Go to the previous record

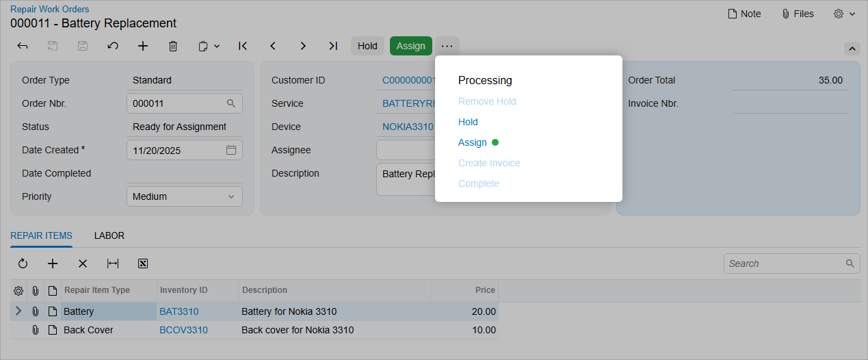point(273,46)
